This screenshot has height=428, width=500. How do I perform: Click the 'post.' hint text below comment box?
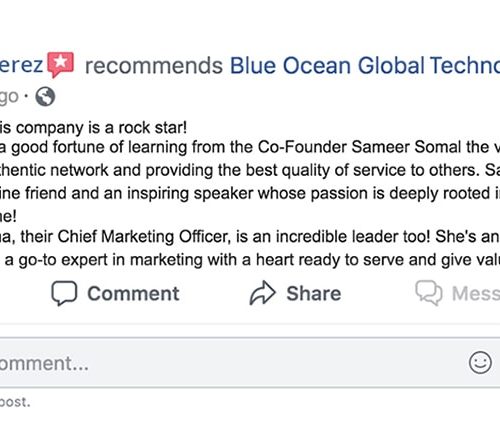(x=15, y=402)
